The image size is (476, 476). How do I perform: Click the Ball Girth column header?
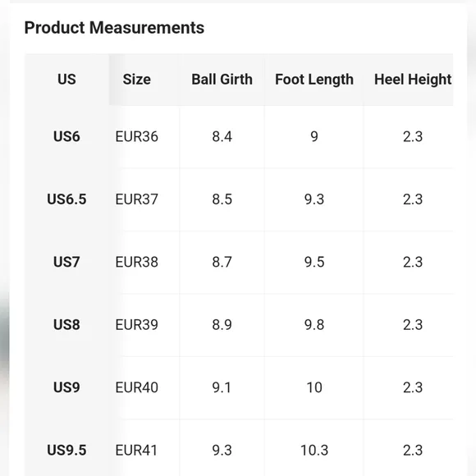coord(222,80)
